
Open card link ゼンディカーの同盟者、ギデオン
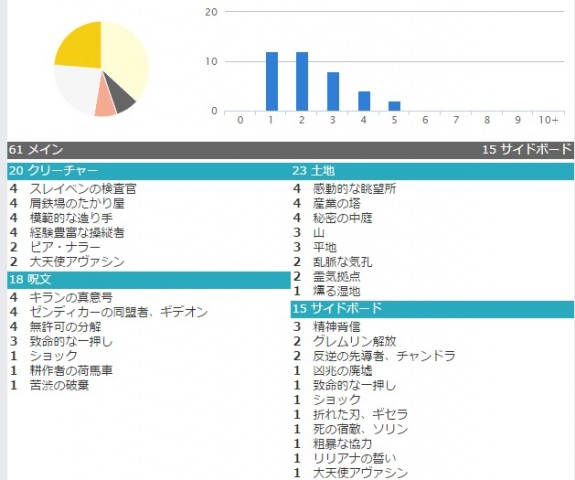[x=118, y=312]
